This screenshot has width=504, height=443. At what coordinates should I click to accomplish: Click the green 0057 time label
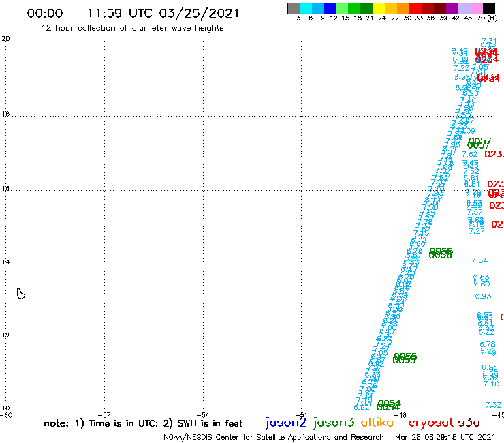[479, 143]
